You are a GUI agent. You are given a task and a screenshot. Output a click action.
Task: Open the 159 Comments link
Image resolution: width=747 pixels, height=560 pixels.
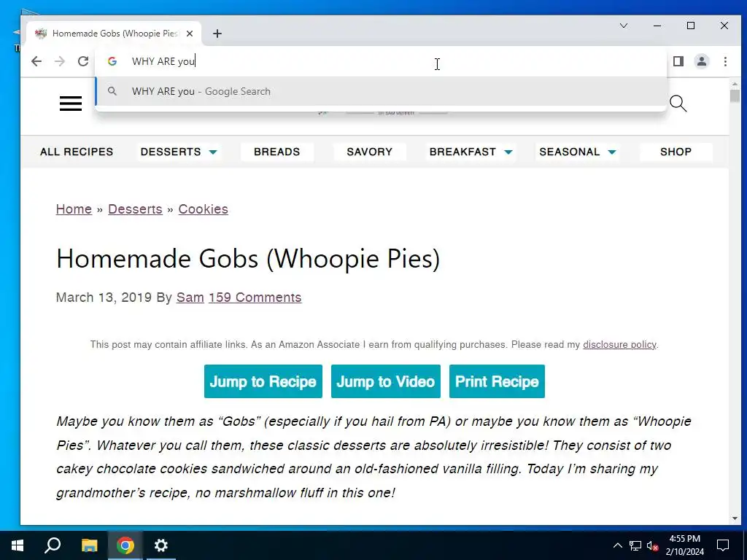tap(255, 297)
